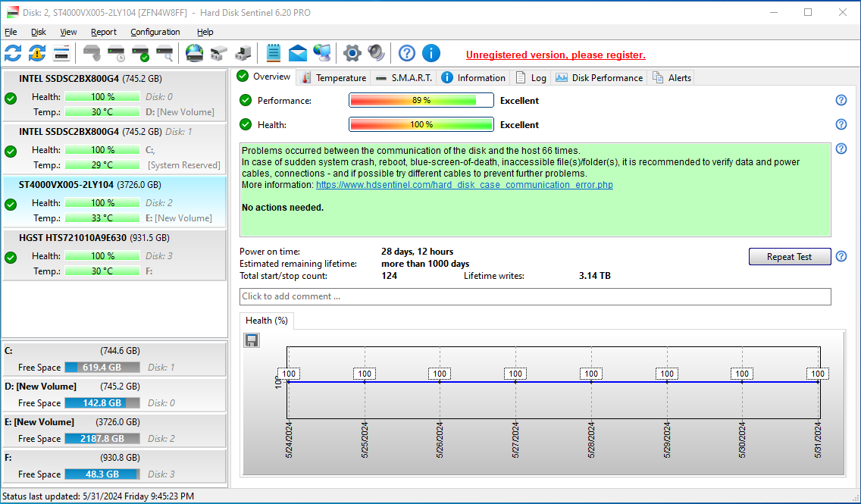The image size is (861, 504).
Task: Open the Configuration menu
Action: [155, 32]
